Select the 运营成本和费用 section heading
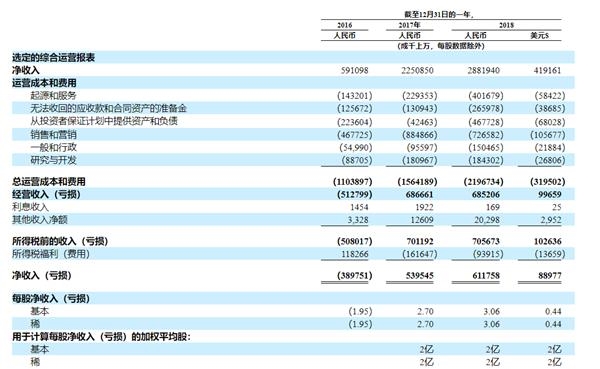Viewport: 600px width, 369px height. 44,83
